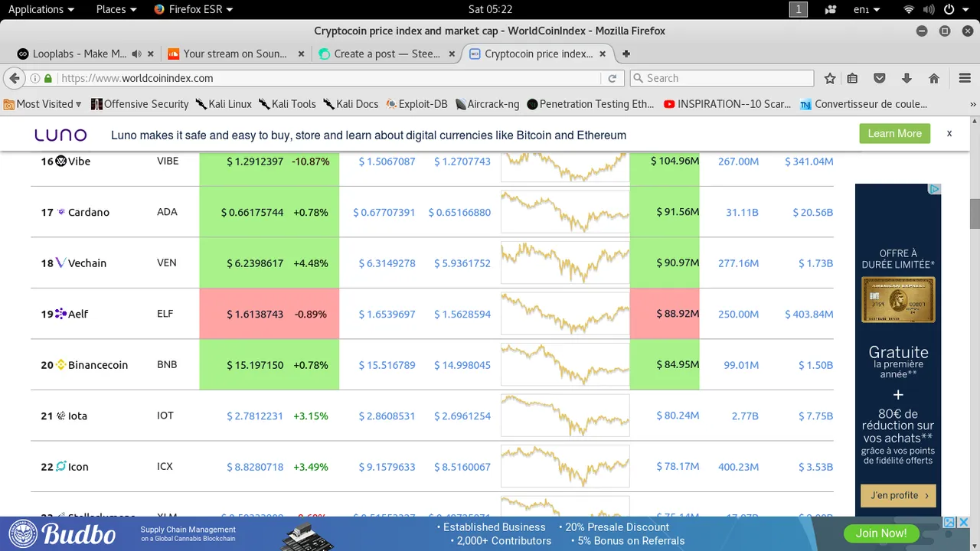Click Aelf percentage change -0.89%
This screenshot has width=980, height=551.
click(311, 314)
